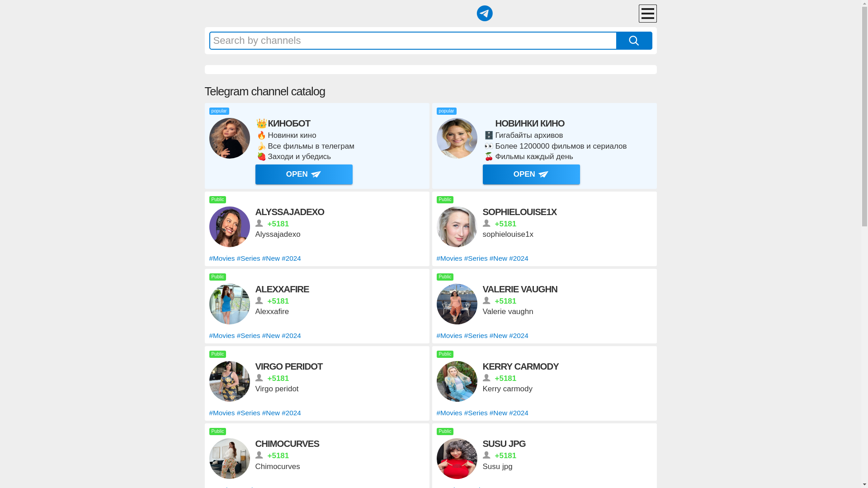The height and width of the screenshot is (488, 868).
Task: Click #2024 tag under Kerry Carmody
Action: [519, 413]
